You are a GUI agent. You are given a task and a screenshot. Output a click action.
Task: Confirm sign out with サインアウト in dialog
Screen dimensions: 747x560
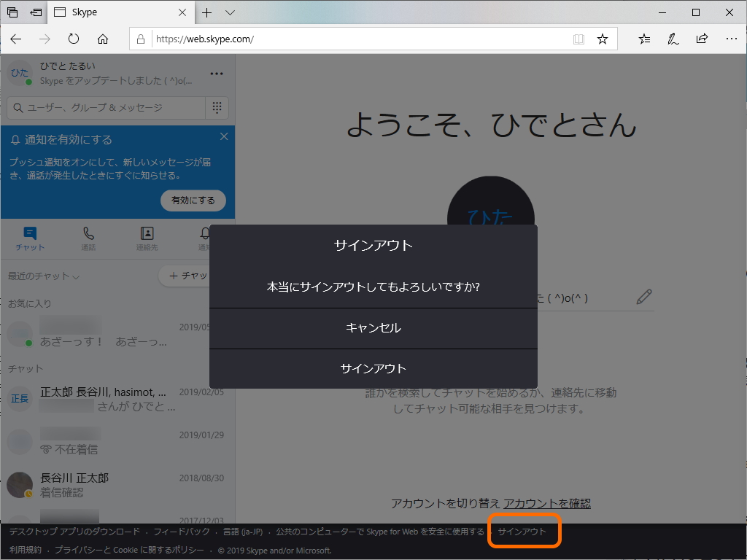[x=373, y=368]
